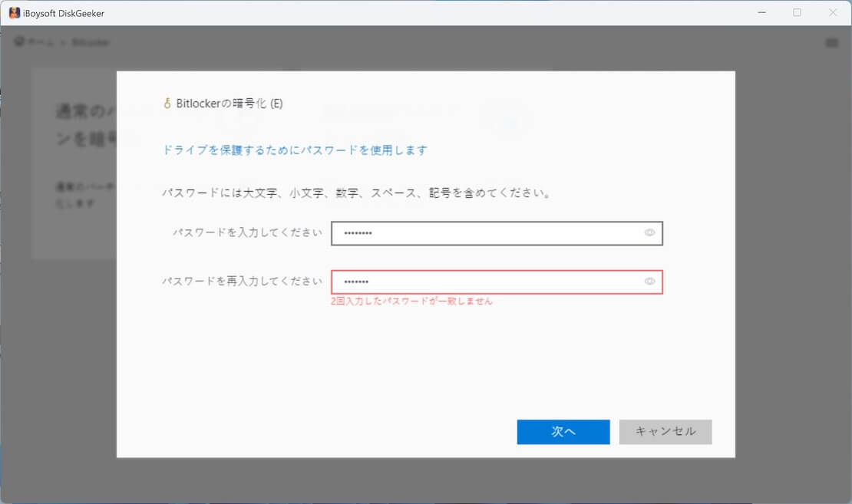Screen dimensions: 852x504
Task: Click the Bitlockerの暗号化 (E) dialog title
Action: (x=230, y=104)
